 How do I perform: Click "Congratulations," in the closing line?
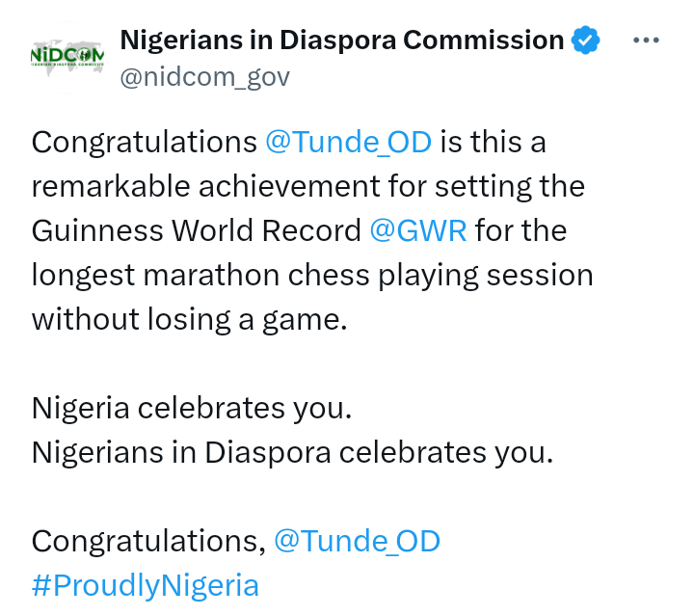[x=148, y=541]
